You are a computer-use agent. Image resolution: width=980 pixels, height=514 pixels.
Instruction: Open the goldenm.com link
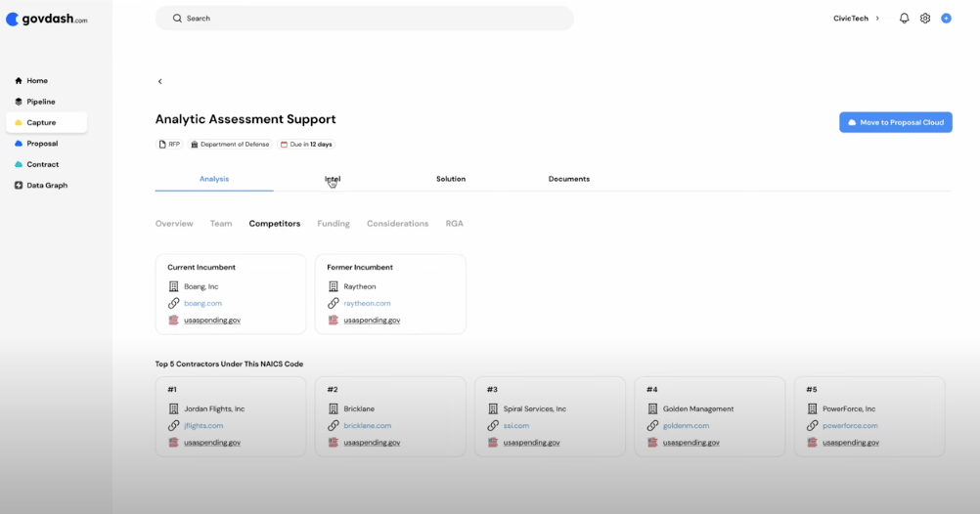point(686,425)
